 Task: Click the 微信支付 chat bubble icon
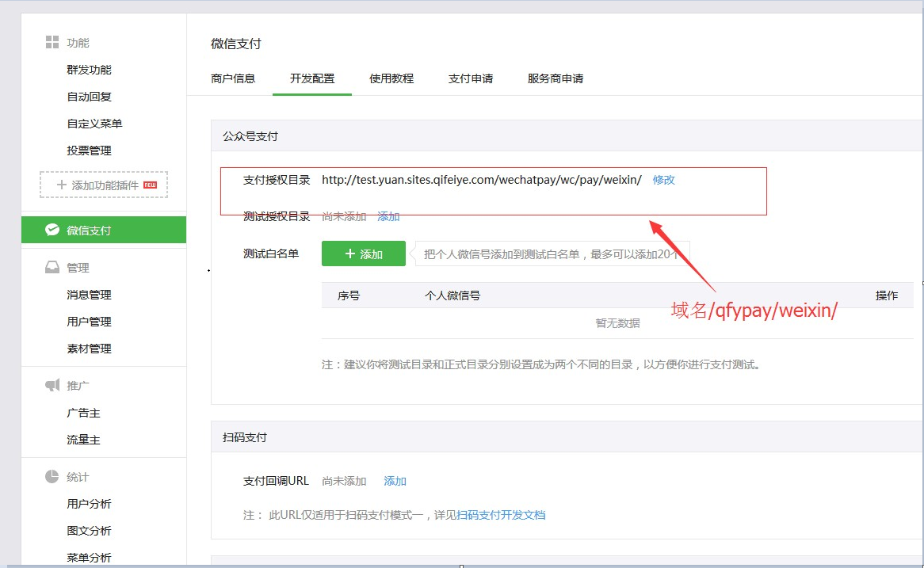pyautogui.click(x=52, y=230)
